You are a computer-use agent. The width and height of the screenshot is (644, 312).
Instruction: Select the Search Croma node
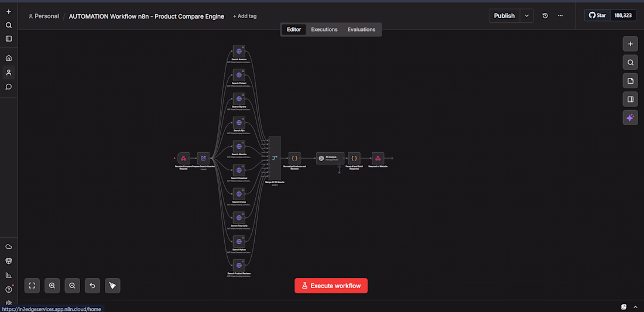pos(239,194)
